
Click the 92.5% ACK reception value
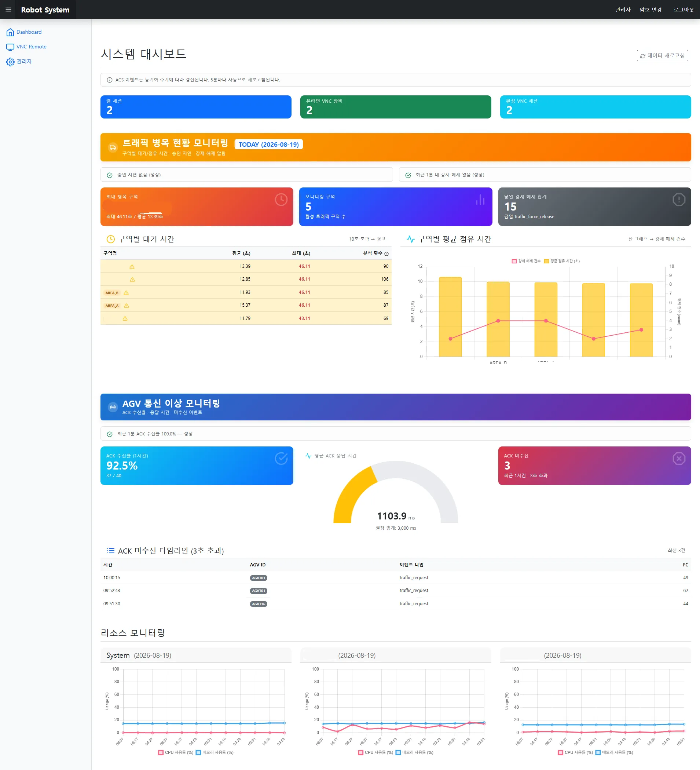(x=122, y=466)
